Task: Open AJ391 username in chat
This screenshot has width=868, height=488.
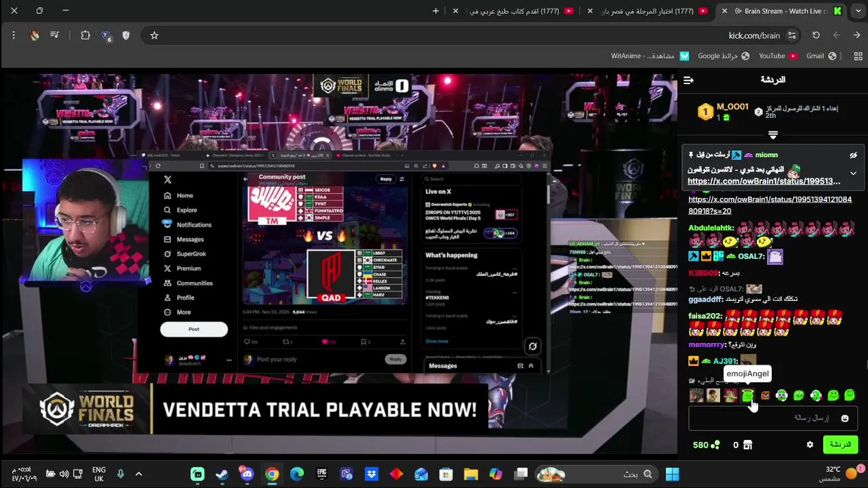Action: tap(724, 361)
